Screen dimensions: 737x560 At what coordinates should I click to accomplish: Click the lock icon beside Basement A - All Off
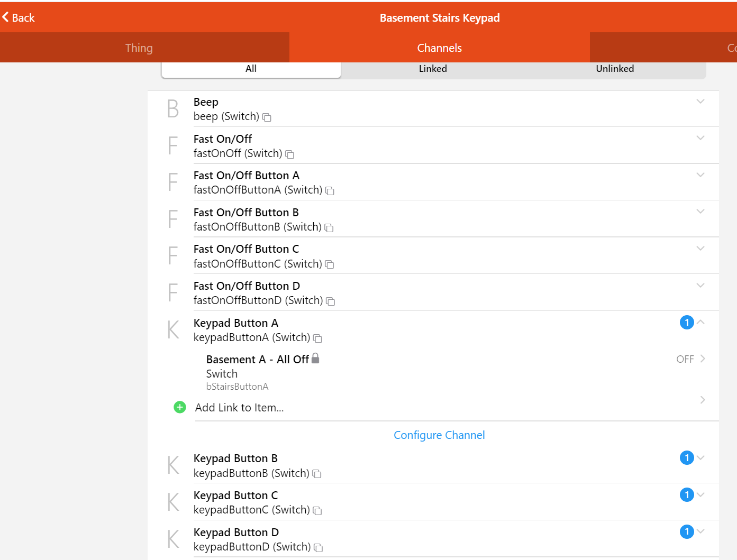(315, 359)
